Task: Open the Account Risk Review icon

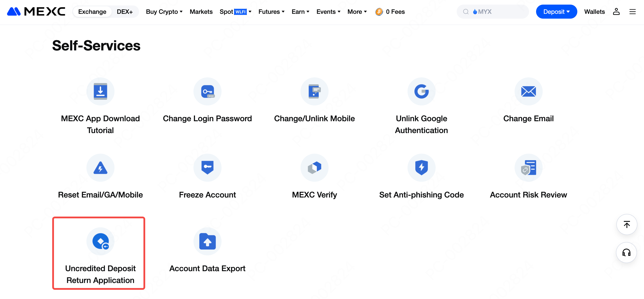Action: (x=528, y=168)
